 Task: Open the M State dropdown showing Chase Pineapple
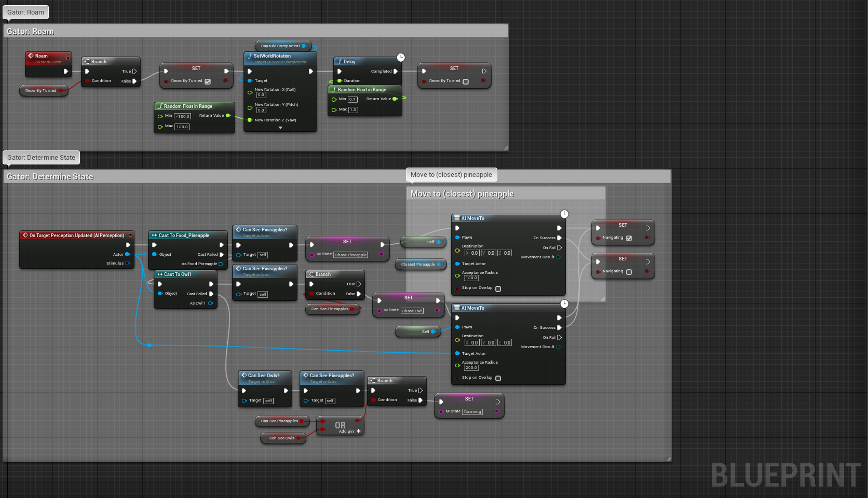point(351,255)
